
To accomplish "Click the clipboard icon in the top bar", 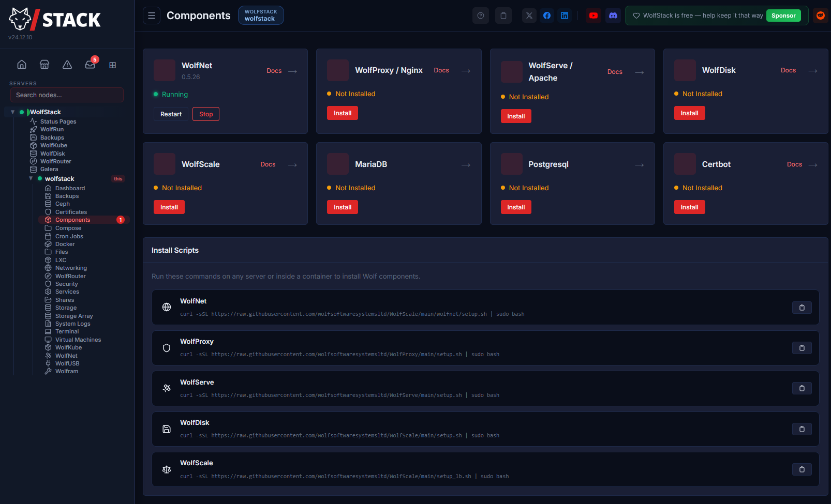I will point(503,16).
